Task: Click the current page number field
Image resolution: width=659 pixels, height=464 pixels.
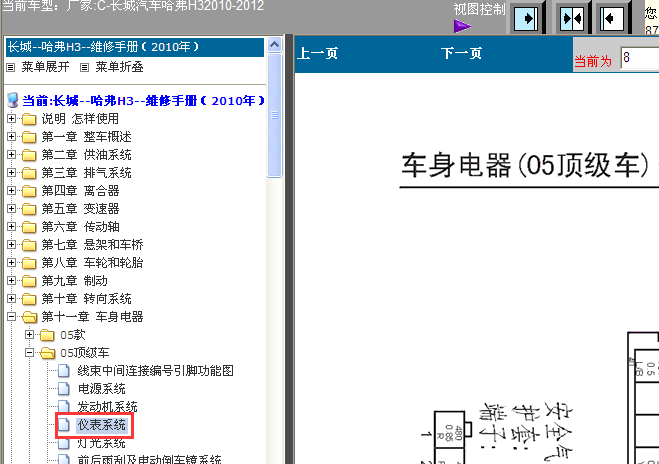Action: pos(640,58)
